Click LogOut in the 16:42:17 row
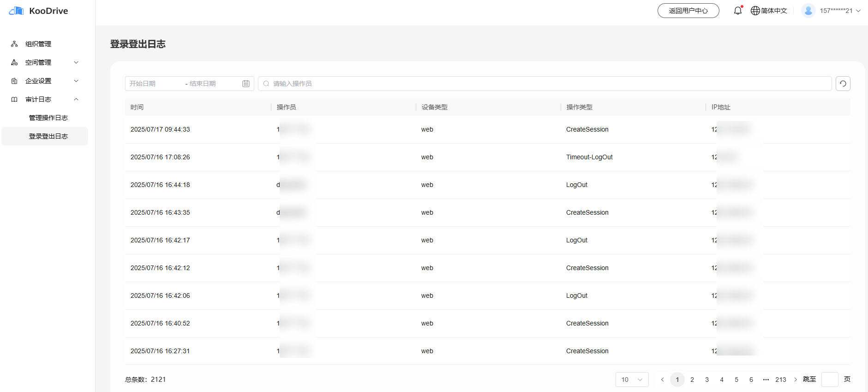Image resolution: width=868 pixels, height=392 pixels. coord(577,240)
